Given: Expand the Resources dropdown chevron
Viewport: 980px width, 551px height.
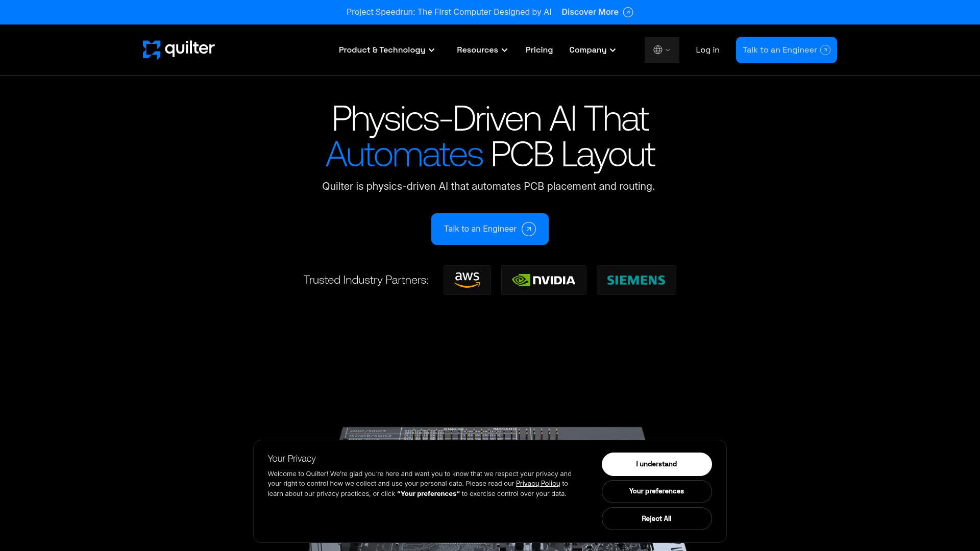Looking at the screenshot, I should pos(504,50).
